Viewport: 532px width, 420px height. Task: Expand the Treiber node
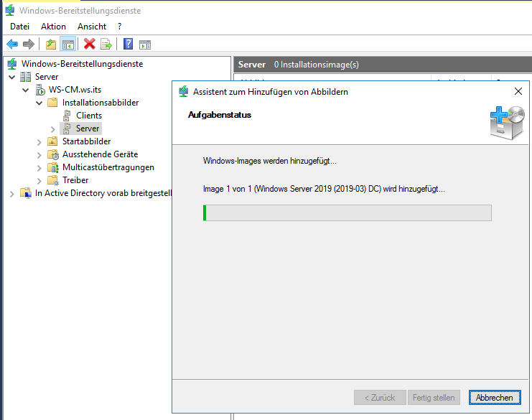point(39,181)
